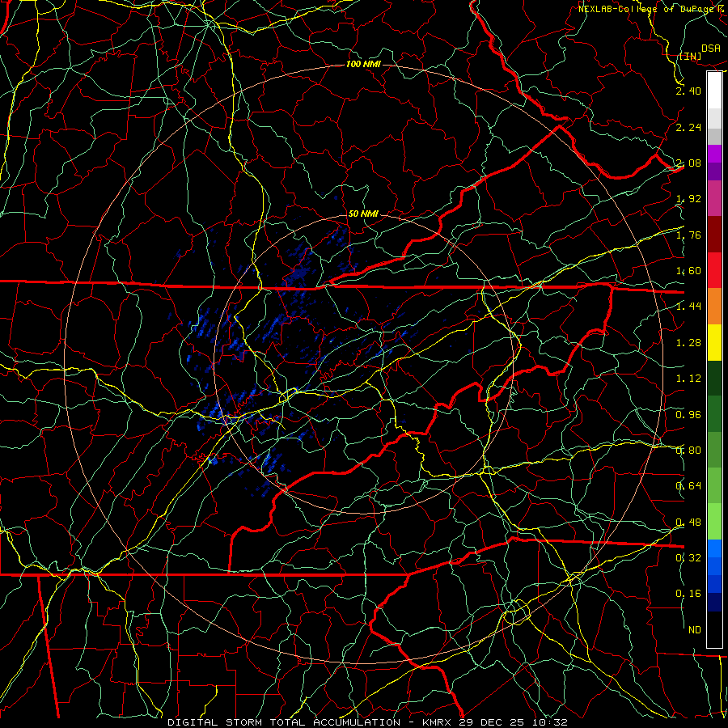Click the 1.28 legend value
Screen dimensions: 728x728
688,343
